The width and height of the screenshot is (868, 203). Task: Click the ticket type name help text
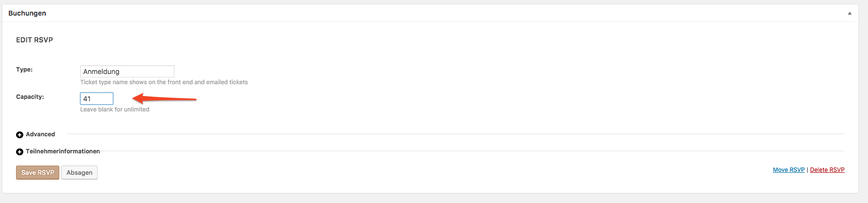pos(164,82)
